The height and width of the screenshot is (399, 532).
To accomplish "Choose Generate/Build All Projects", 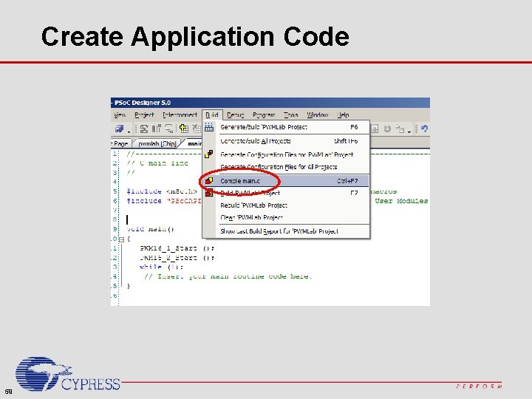I will (286, 141).
